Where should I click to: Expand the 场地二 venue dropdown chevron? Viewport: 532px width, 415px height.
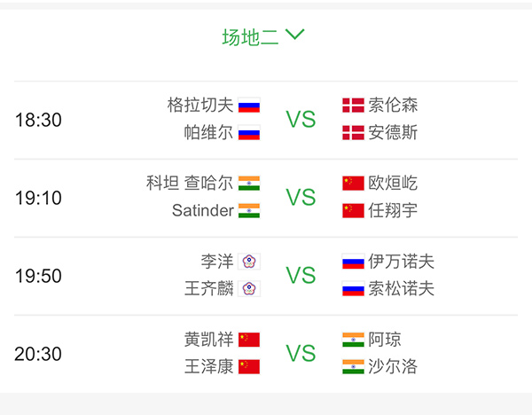pyautogui.click(x=296, y=35)
